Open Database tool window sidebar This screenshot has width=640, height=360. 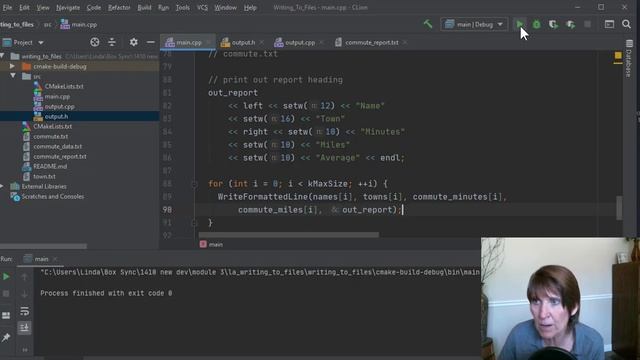tap(629, 58)
